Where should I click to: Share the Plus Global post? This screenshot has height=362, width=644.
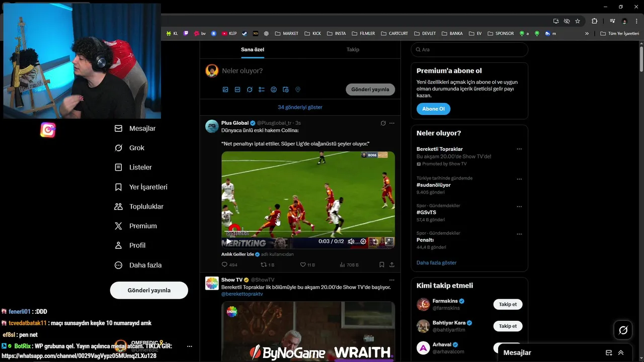(x=392, y=264)
